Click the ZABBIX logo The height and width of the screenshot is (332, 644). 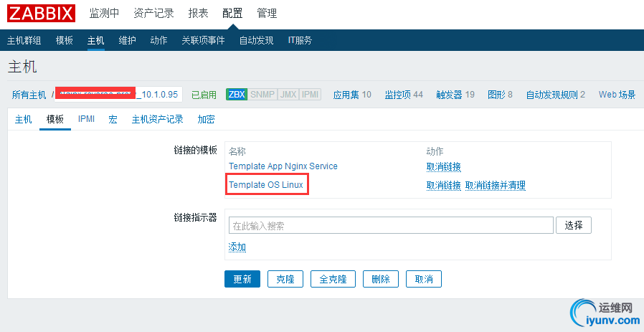pos(41,14)
